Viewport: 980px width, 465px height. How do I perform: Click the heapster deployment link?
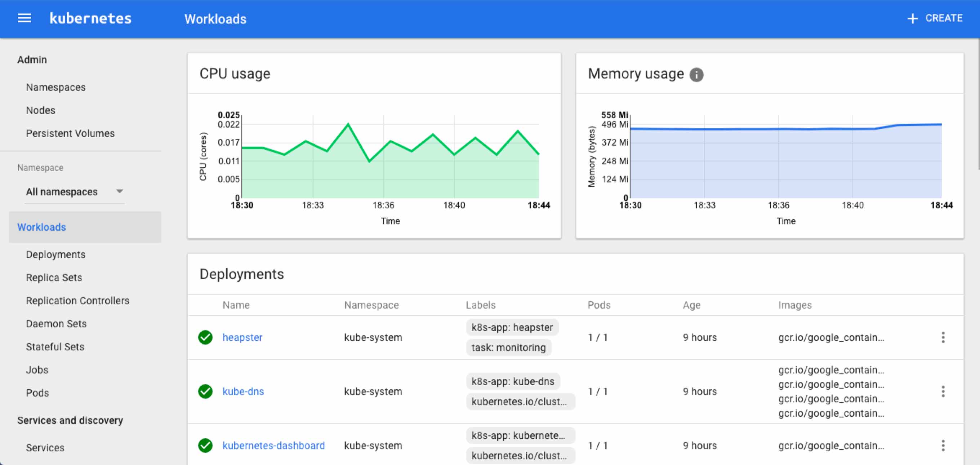(243, 337)
